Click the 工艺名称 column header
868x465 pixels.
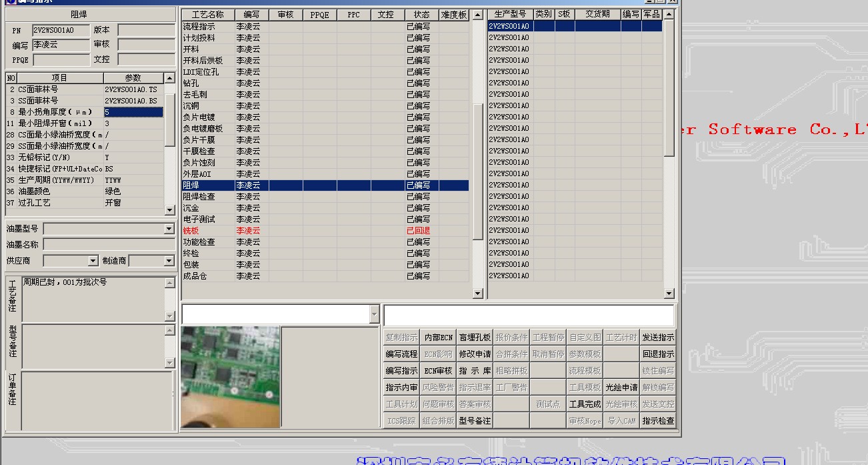click(208, 15)
